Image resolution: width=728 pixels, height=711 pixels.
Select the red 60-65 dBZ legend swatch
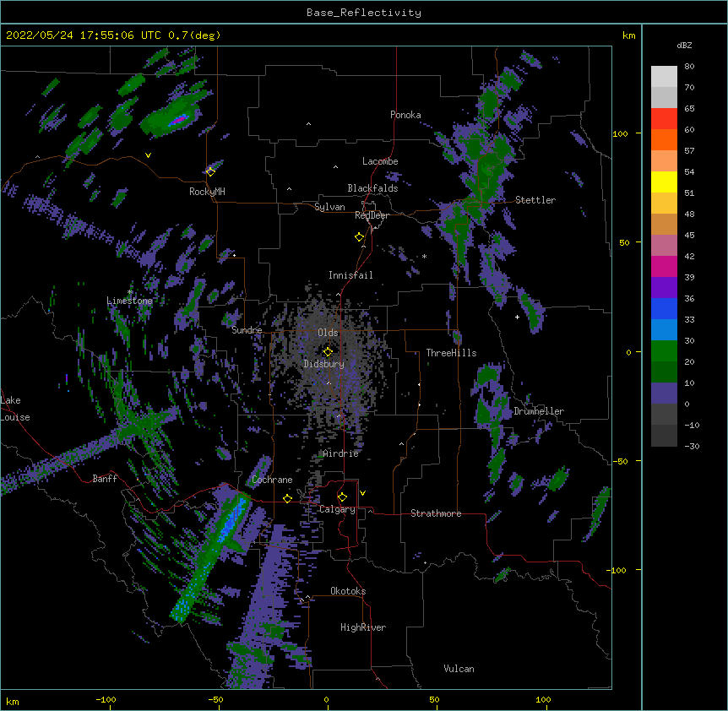[664, 119]
